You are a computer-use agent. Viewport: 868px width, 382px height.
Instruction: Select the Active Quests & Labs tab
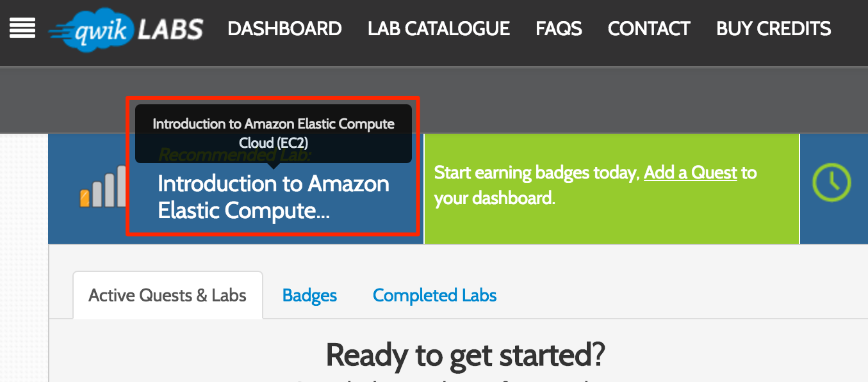[167, 295]
